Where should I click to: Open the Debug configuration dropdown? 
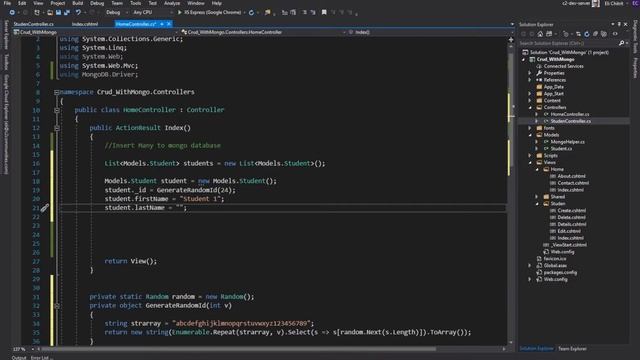tap(116, 13)
